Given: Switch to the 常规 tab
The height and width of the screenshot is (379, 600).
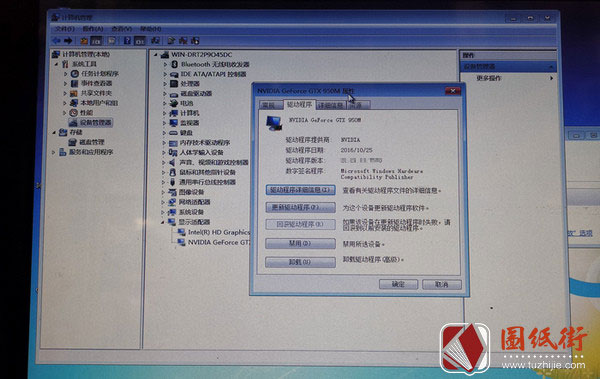Looking at the screenshot, I should 270,105.
